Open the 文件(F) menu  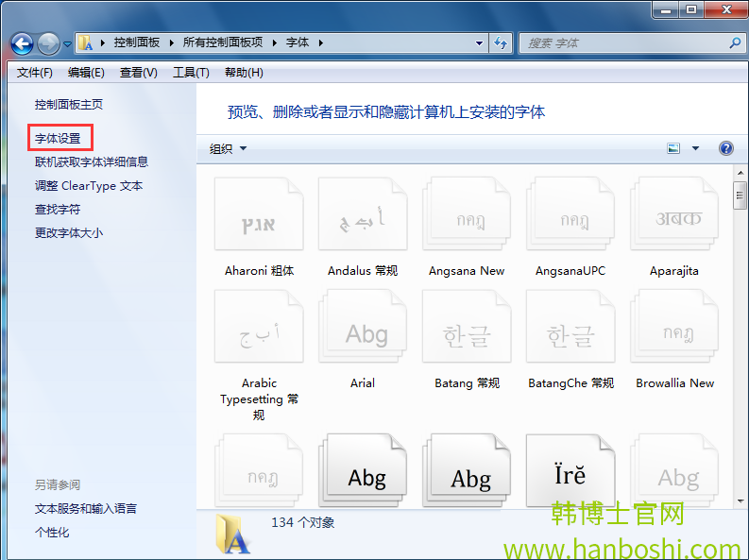(x=34, y=73)
